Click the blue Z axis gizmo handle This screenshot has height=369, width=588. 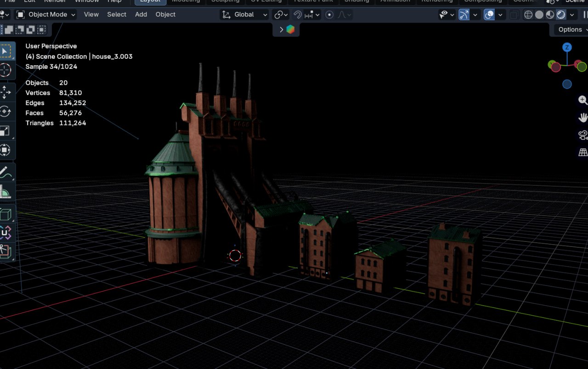point(567,47)
